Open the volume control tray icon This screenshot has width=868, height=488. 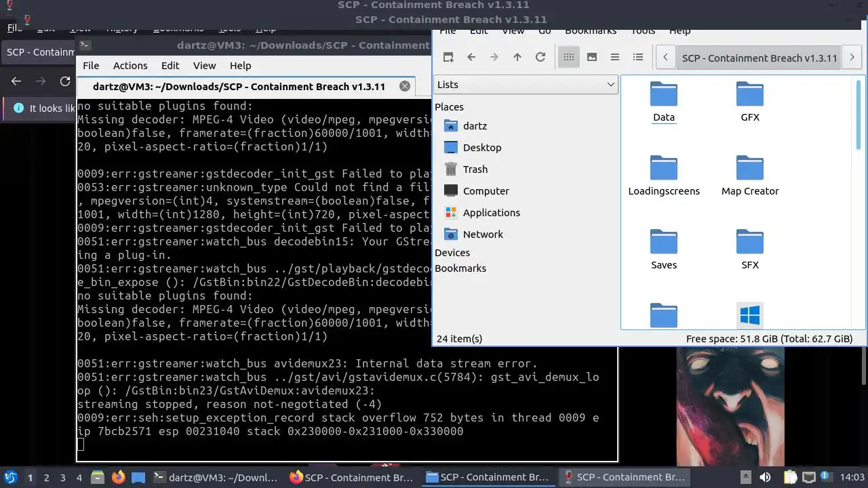pos(766,477)
